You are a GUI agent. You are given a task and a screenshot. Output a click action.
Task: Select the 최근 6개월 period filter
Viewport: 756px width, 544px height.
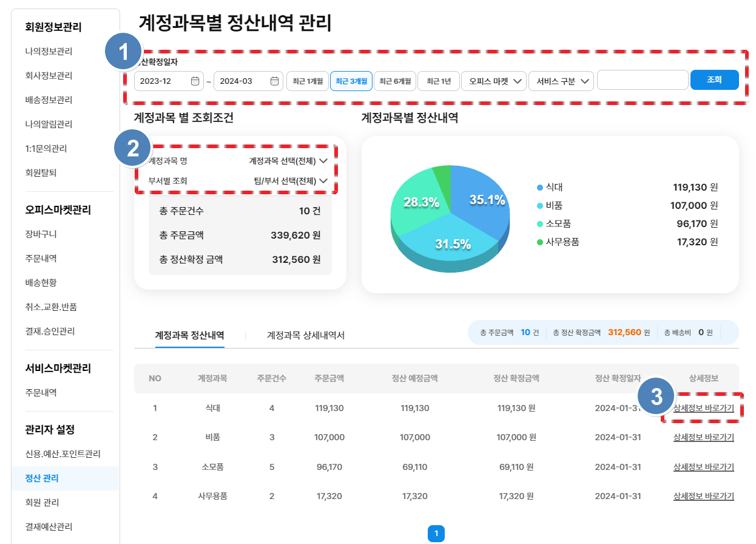[x=394, y=81]
